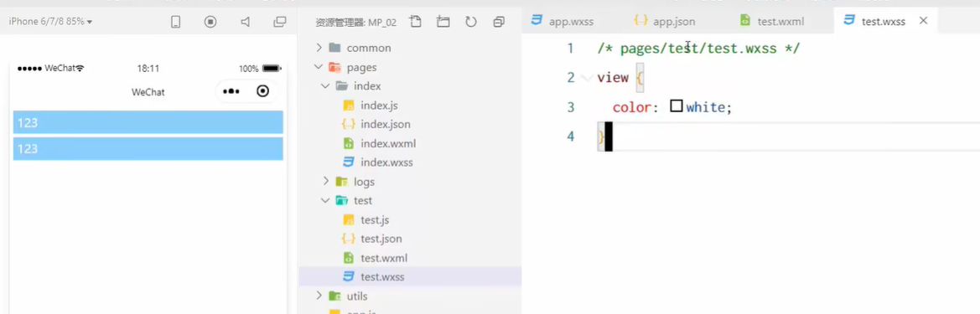This screenshot has height=314, width=980.
Task: Click the detach simulator window icon
Action: coord(280,22)
